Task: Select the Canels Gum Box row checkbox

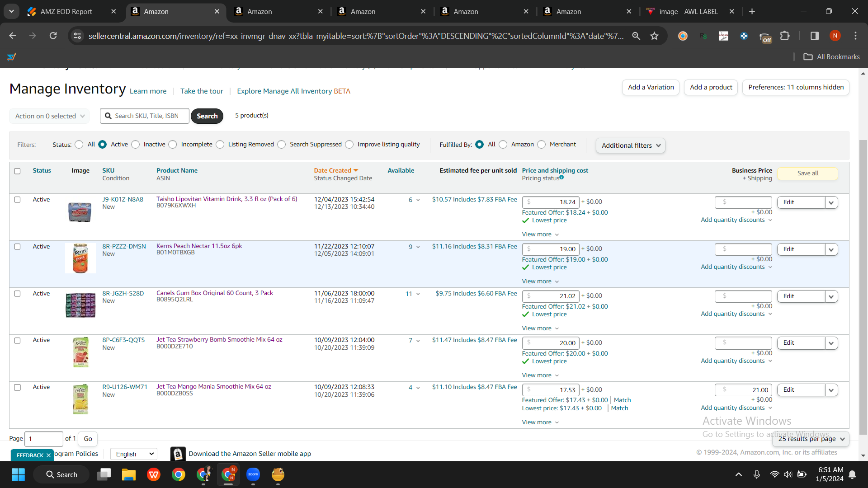Action: [x=17, y=294]
